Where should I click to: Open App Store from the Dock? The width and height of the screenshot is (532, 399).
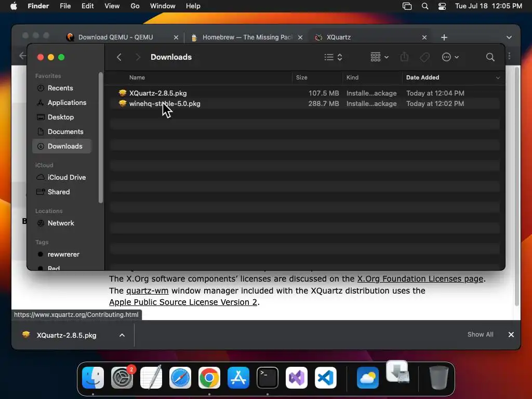[238, 378]
